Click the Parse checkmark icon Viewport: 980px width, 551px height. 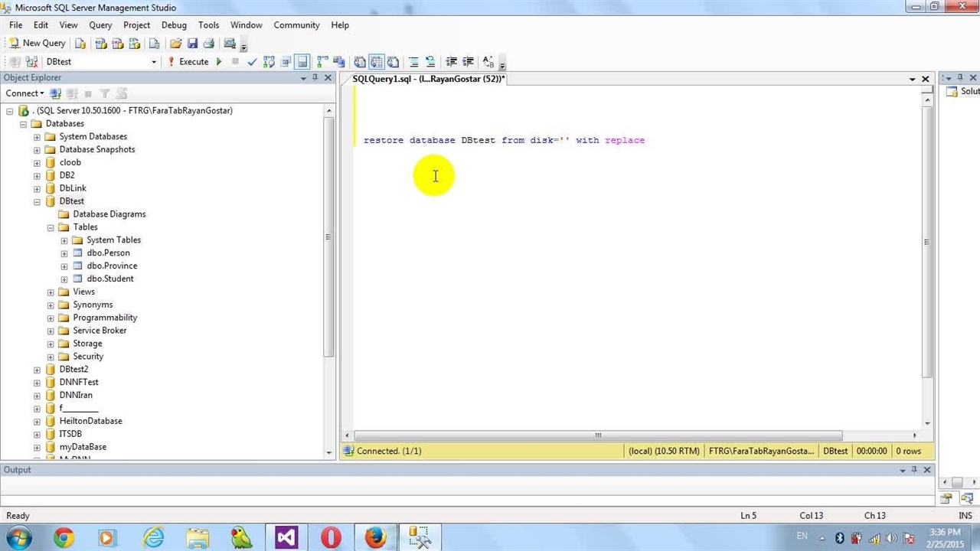pos(252,62)
